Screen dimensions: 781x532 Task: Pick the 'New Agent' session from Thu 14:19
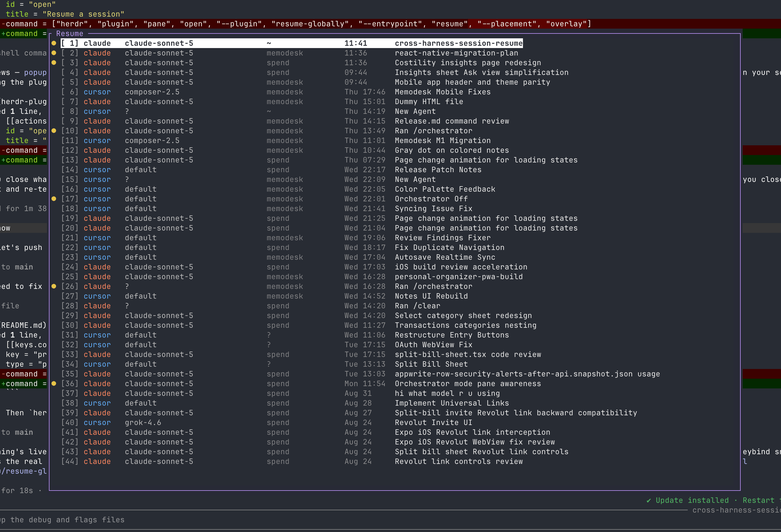248,112
